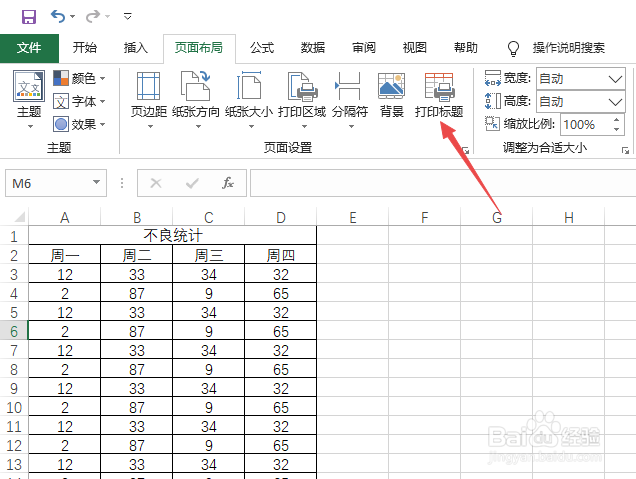This screenshot has height=479, width=636.
Task: Click cell A12 containing 2
Action: 64,445
